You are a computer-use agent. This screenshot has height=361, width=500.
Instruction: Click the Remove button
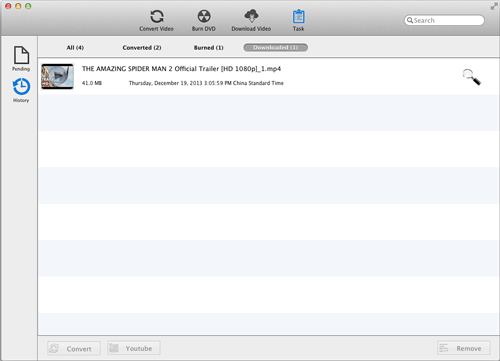[x=464, y=348]
